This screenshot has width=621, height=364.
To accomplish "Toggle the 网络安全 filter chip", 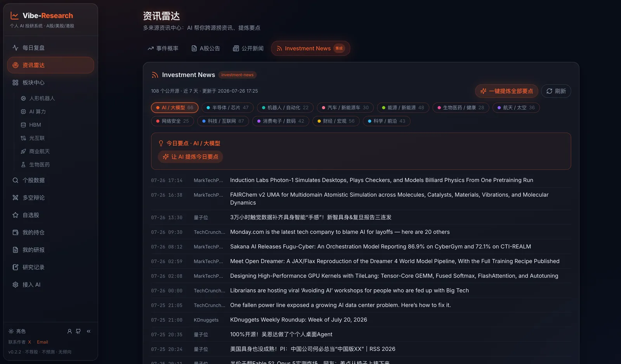I will click(x=172, y=121).
